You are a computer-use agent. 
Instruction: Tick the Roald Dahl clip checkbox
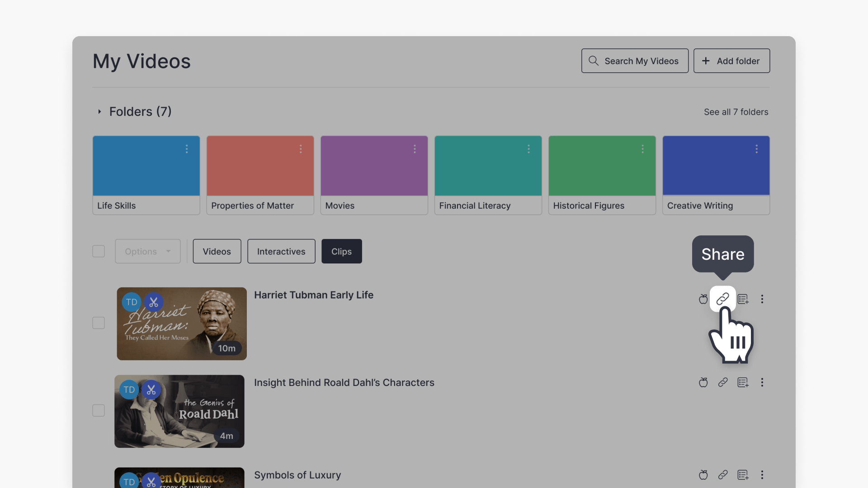pos(99,410)
